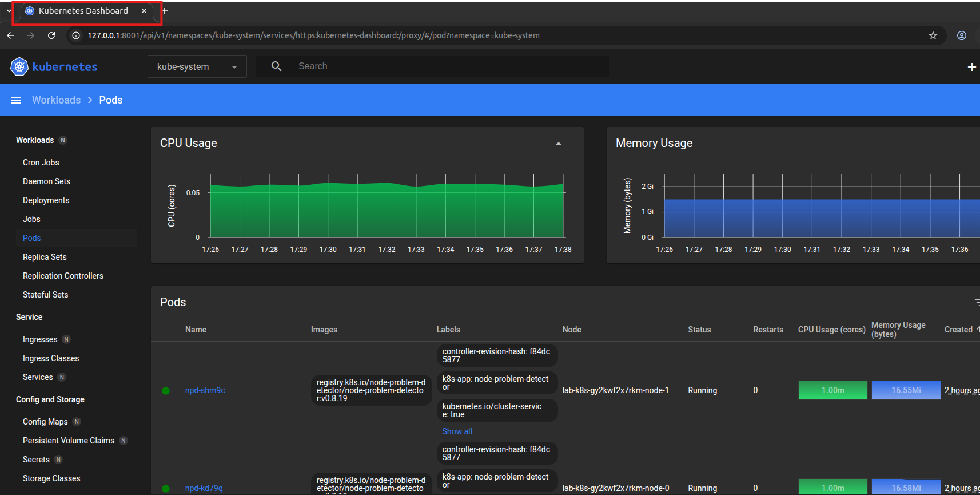
Task: Click the k8s-app label chip of npd-shm9c
Action: click(x=497, y=383)
